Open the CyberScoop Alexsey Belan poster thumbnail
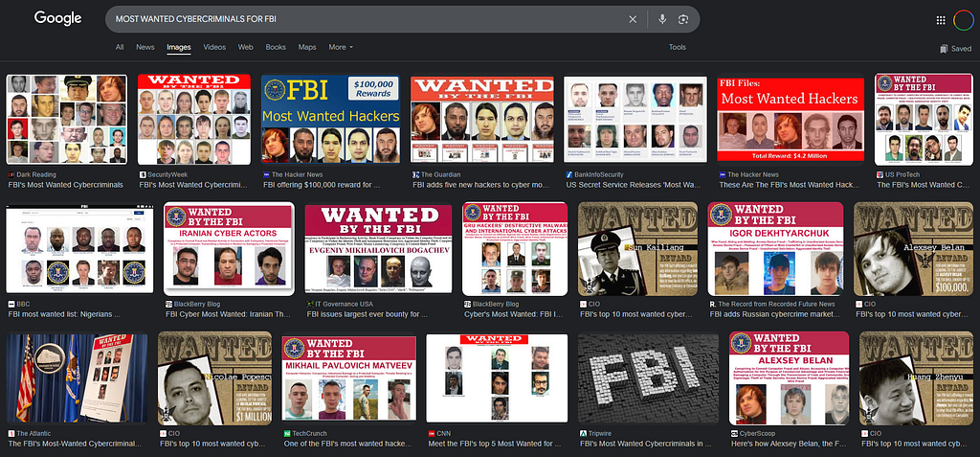Viewport: 980px width, 457px height. pyautogui.click(x=789, y=378)
